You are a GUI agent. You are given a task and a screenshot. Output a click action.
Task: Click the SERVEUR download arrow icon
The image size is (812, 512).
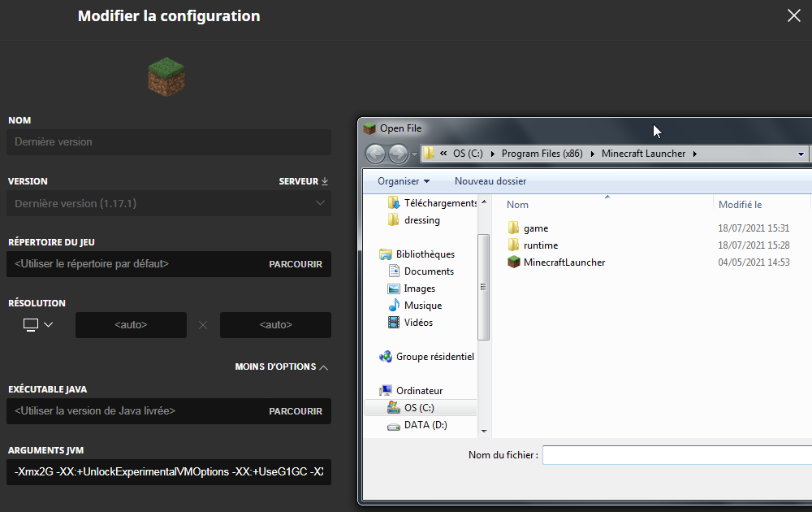pos(325,181)
